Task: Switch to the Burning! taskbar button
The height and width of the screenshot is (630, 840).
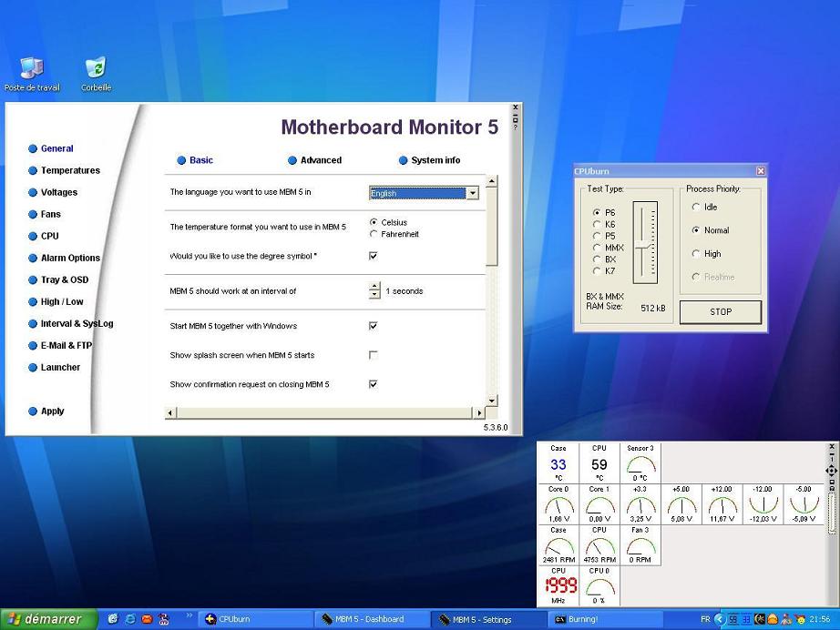Action: click(604, 619)
